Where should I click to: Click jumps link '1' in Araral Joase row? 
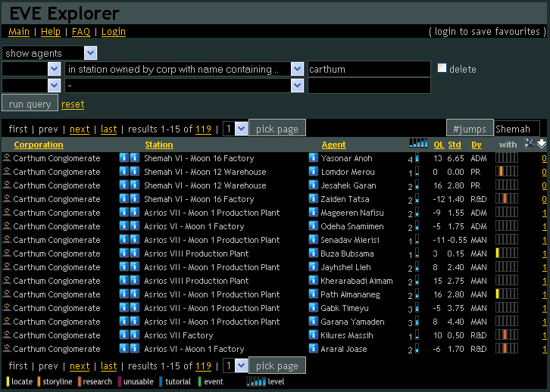545,350
